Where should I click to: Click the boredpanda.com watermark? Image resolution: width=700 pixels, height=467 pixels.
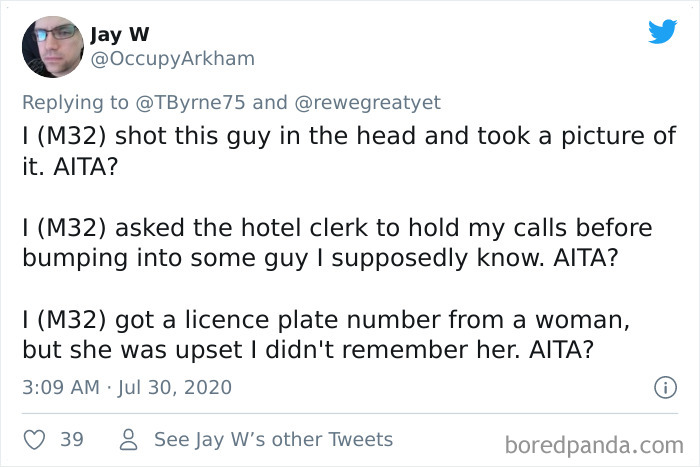[594, 445]
